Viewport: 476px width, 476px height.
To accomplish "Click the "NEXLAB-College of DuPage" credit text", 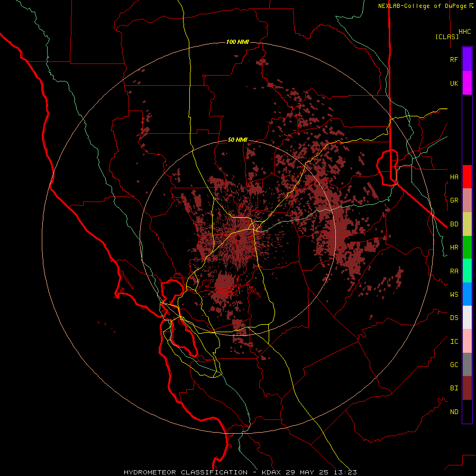I will click(x=422, y=6).
